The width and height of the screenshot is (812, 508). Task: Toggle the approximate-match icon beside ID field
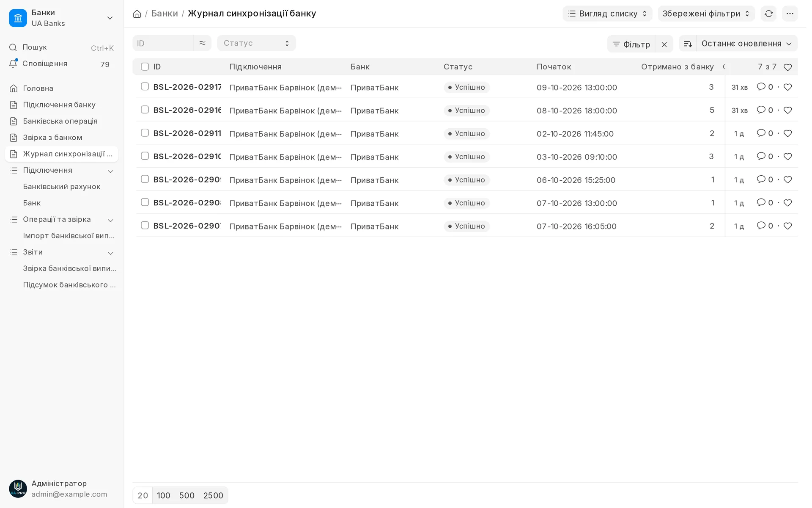(x=202, y=43)
